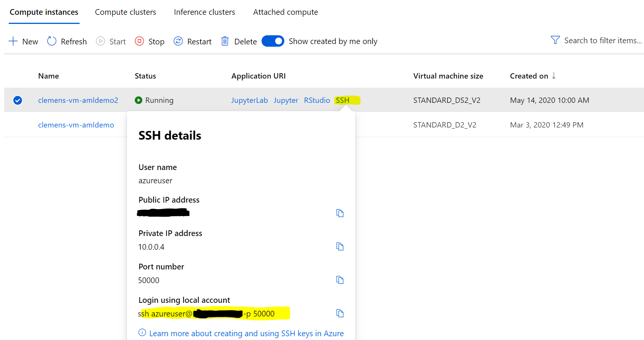Toggle Show created by me only switch

[x=273, y=41]
